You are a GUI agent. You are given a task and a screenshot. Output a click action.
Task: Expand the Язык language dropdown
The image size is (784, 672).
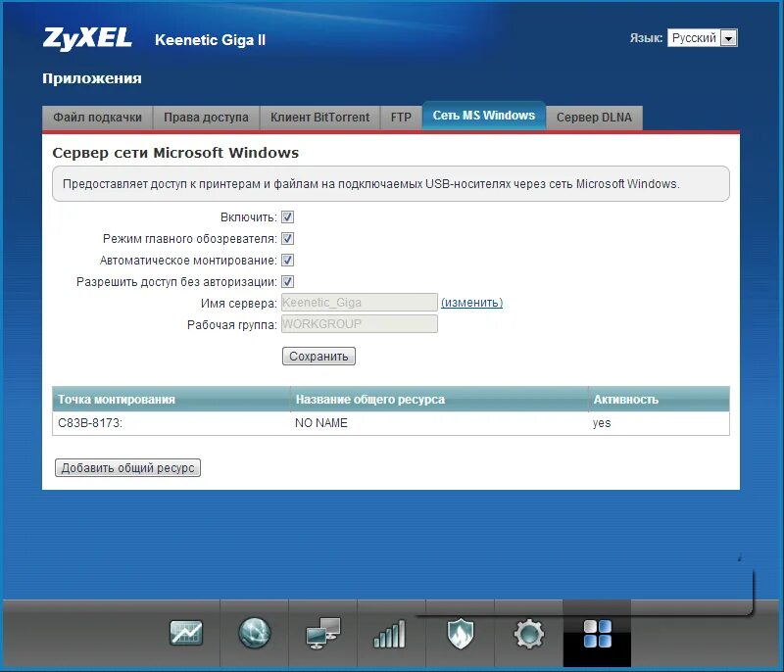tap(702, 38)
